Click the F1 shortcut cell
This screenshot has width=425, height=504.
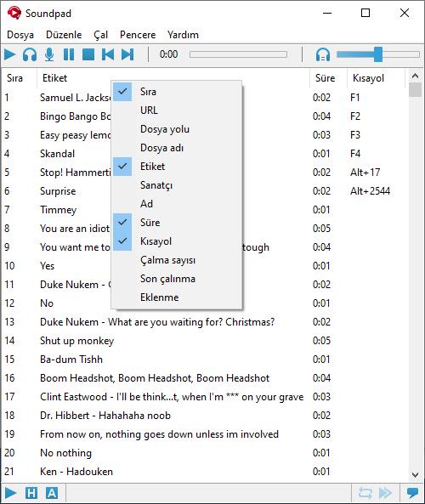355,98
